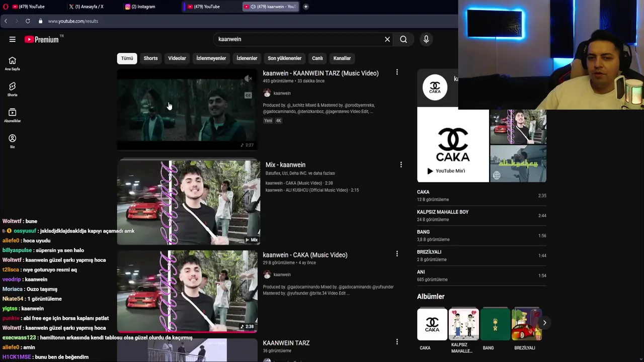The height and width of the screenshot is (362, 644).
Task: Play YouTube Mix'i from artist card
Action: click(446, 171)
